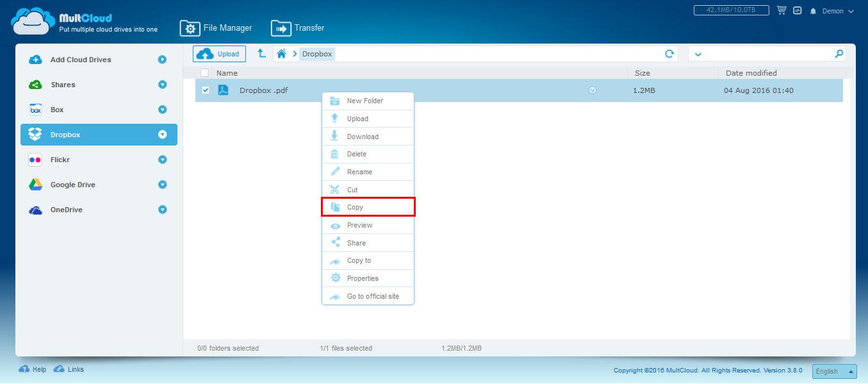This screenshot has width=868, height=384.
Task: Click the shopping cart icon
Action: [x=782, y=10]
